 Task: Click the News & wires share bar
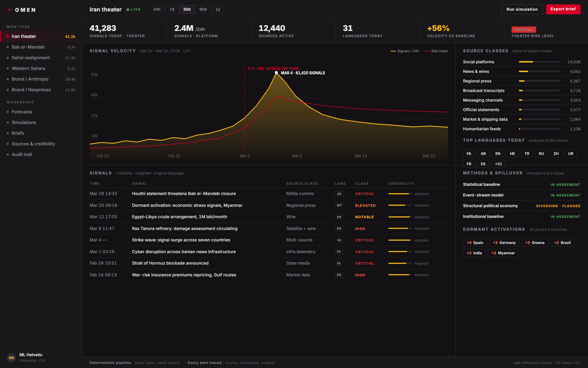(539, 71)
